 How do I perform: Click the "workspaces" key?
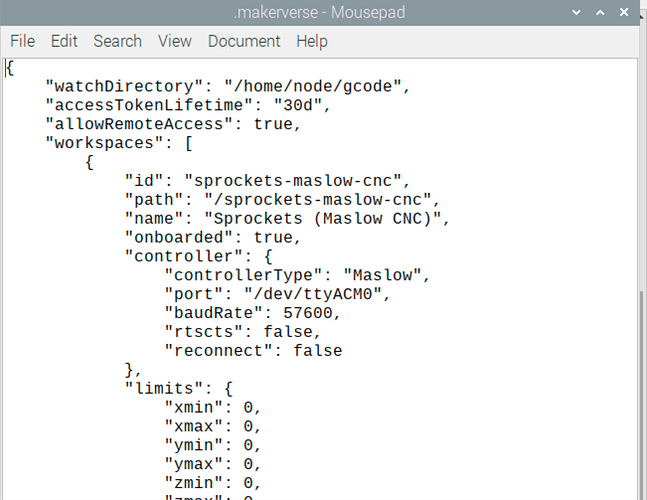coord(104,143)
